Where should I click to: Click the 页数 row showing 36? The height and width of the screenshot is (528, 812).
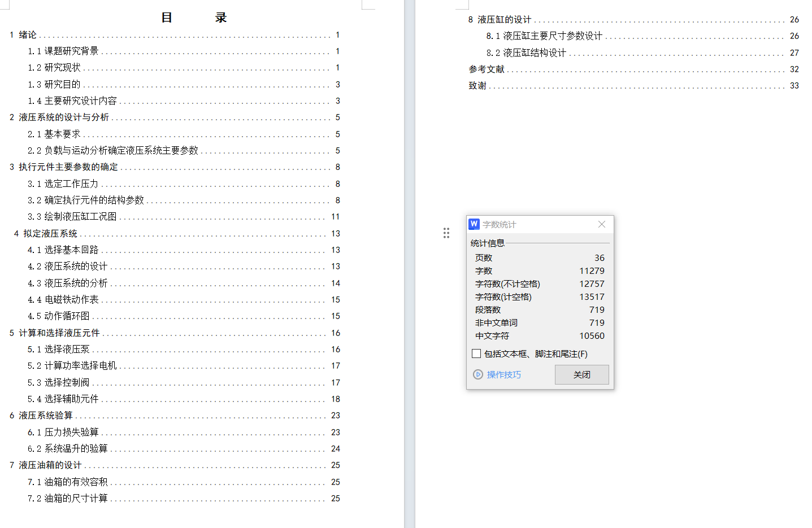click(x=540, y=258)
